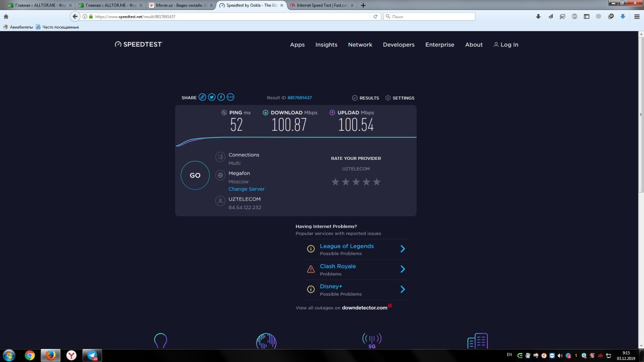Open the Disney+ outage link
The image size is (644, 362).
click(x=331, y=287)
